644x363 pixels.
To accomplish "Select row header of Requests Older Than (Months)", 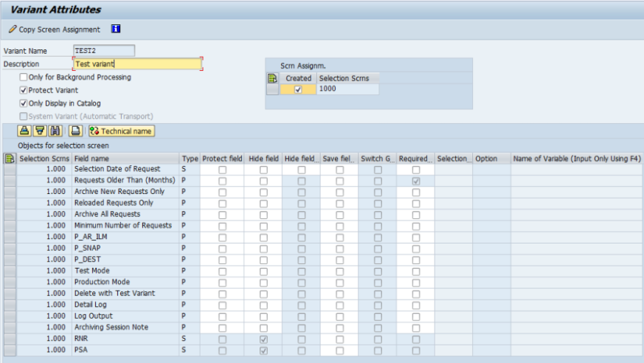I will pyautogui.click(x=10, y=181).
